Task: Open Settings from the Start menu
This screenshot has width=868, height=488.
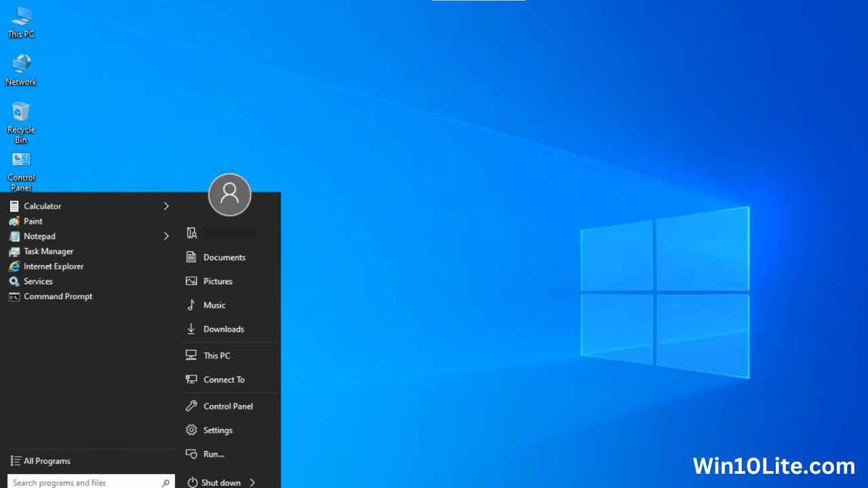Action: (x=218, y=430)
